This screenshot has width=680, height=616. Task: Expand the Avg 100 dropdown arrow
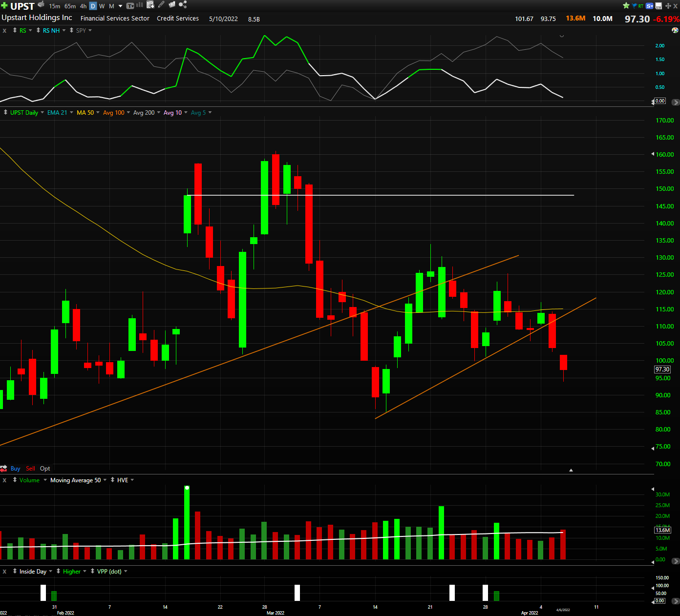tap(128, 112)
